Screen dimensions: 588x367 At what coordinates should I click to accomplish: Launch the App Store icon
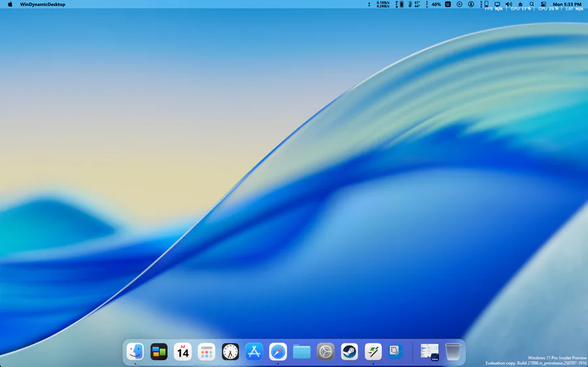[254, 351]
